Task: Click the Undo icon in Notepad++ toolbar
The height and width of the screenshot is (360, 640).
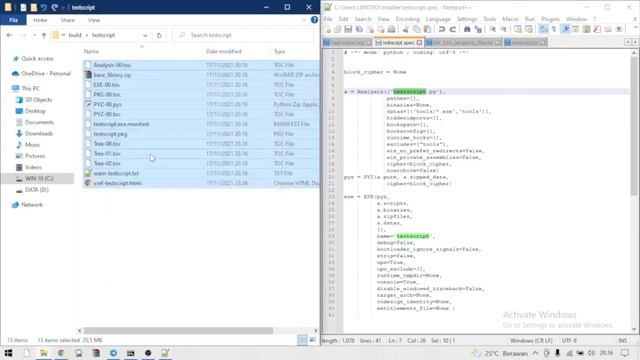Action: pyautogui.click(x=442, y=29)
